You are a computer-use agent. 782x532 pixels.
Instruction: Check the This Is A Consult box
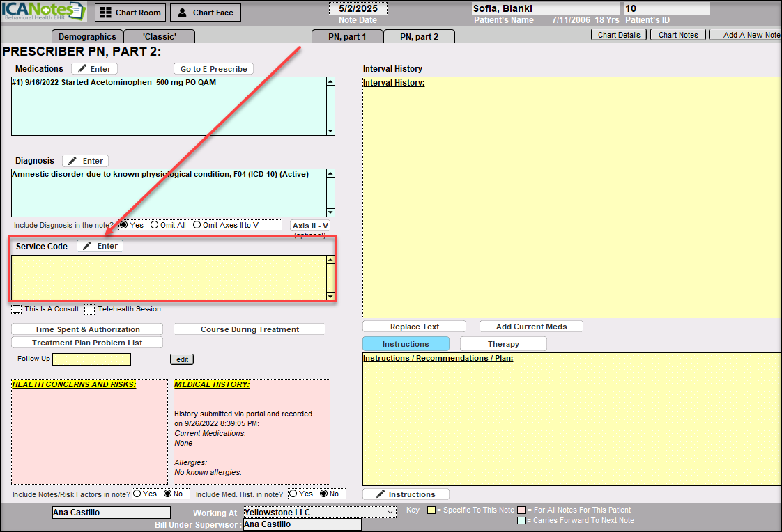point(17,309)
